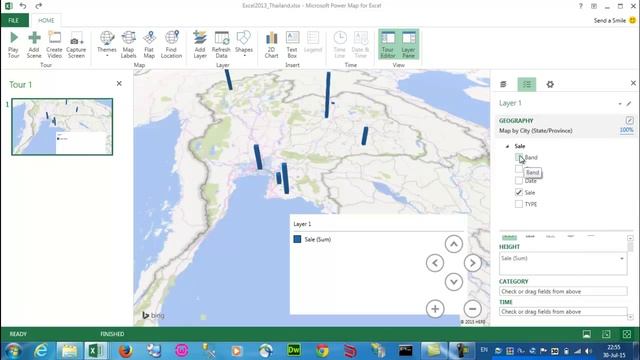Click the status bar screen icon
Screen dimensions: 640x360
point(587,334)
